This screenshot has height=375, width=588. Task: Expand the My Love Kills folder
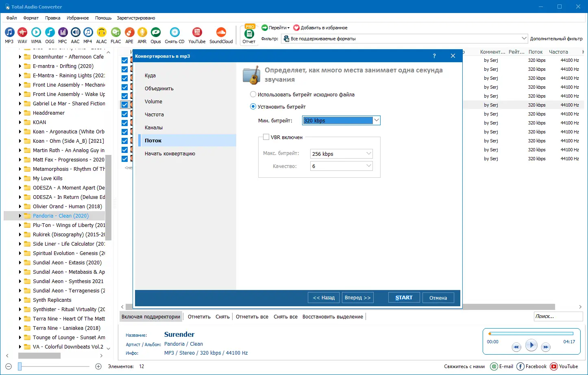(x=20, y=179)
